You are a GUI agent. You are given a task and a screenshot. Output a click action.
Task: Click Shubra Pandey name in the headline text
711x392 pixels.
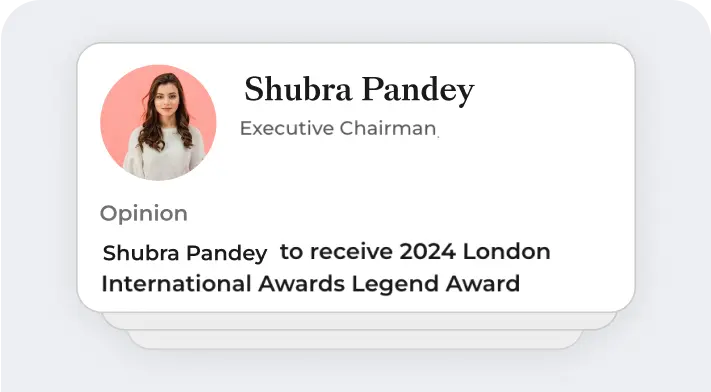point(185,253)
